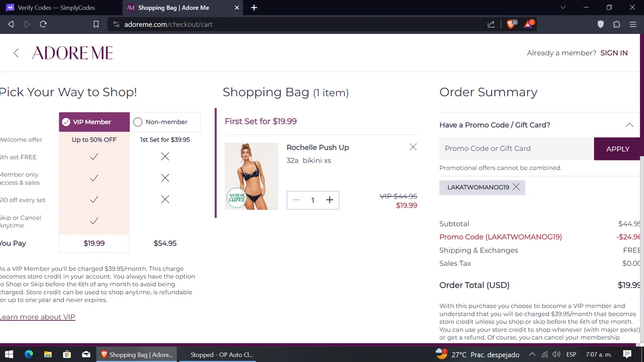
Task: Open the taskbar clock showing 7:07 a. m.
Action: click(599, 354)
